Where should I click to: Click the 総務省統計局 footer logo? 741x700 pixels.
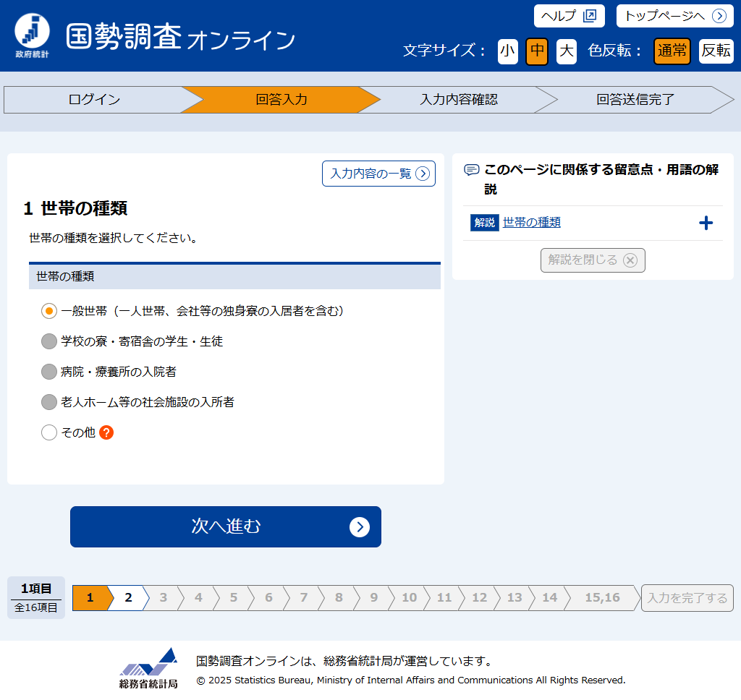point(148,667)
